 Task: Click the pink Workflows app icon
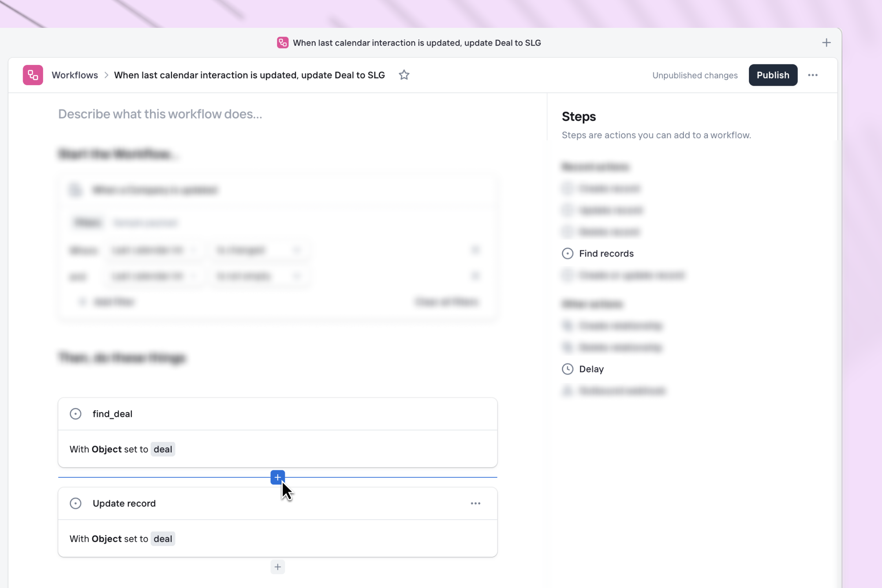(x=33, y=75)
